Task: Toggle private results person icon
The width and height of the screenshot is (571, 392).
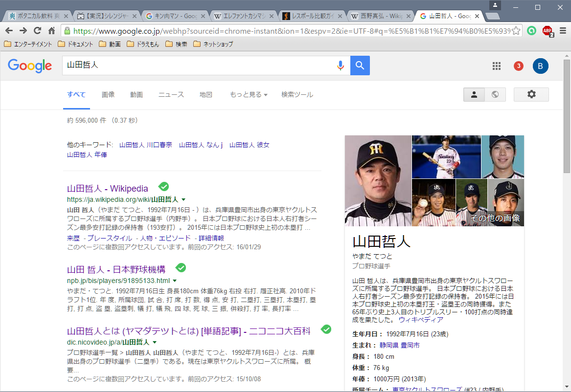Action: 474,94
